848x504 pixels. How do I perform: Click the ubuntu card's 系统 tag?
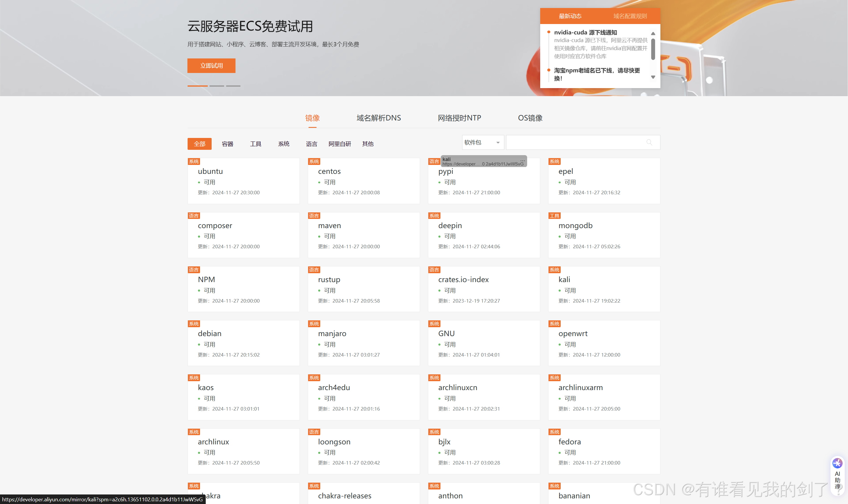point(194,162)
